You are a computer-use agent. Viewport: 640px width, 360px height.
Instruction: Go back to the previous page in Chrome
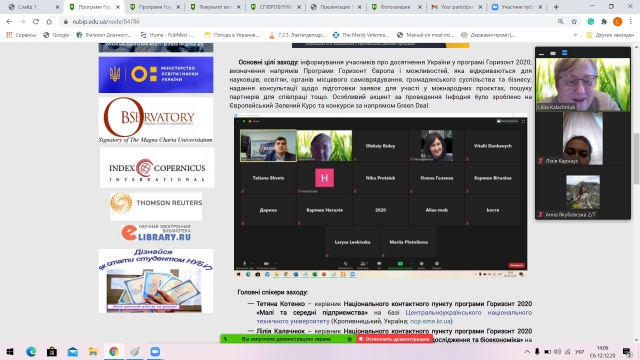(x=9, y=22)
